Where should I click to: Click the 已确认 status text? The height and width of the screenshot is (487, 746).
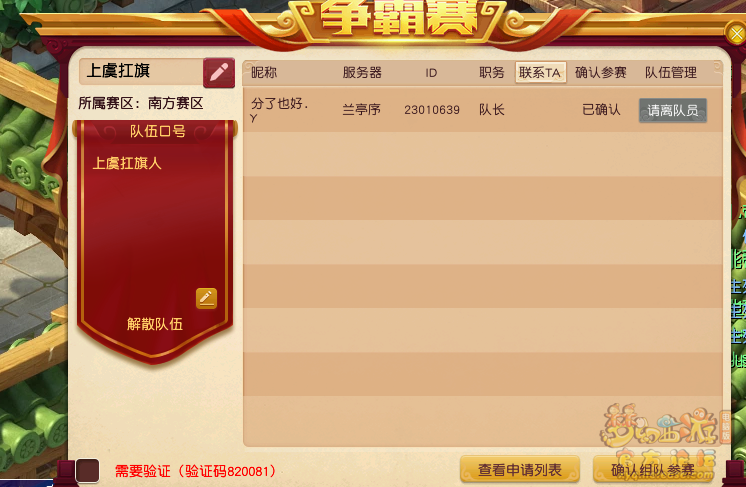[x=601, y=110]
